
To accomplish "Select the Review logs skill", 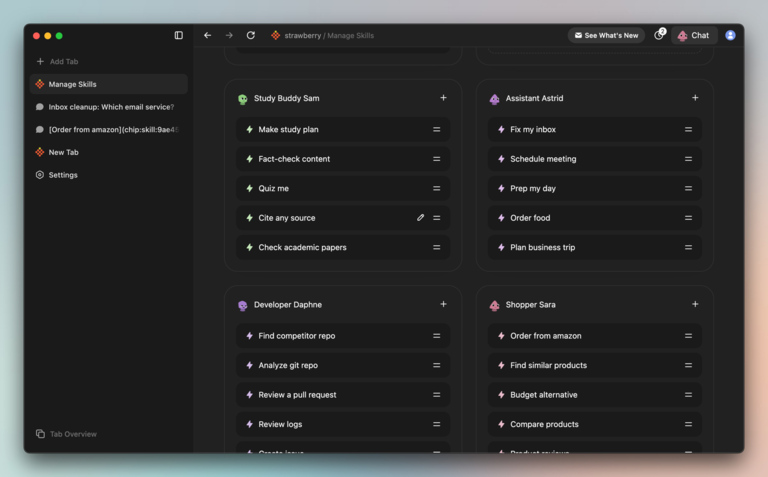I will [343, 424].
